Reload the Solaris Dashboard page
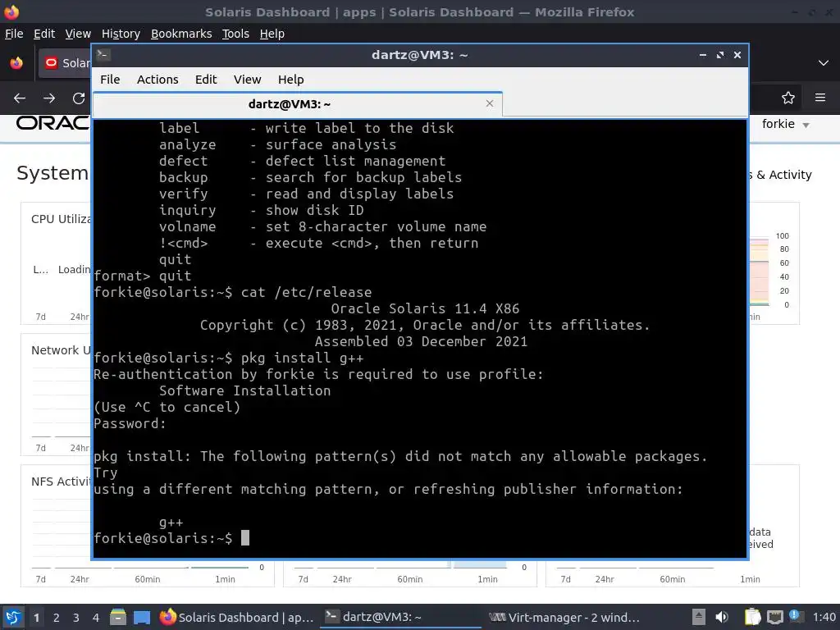The image size is (840, 630). click(x=79, y=98)
